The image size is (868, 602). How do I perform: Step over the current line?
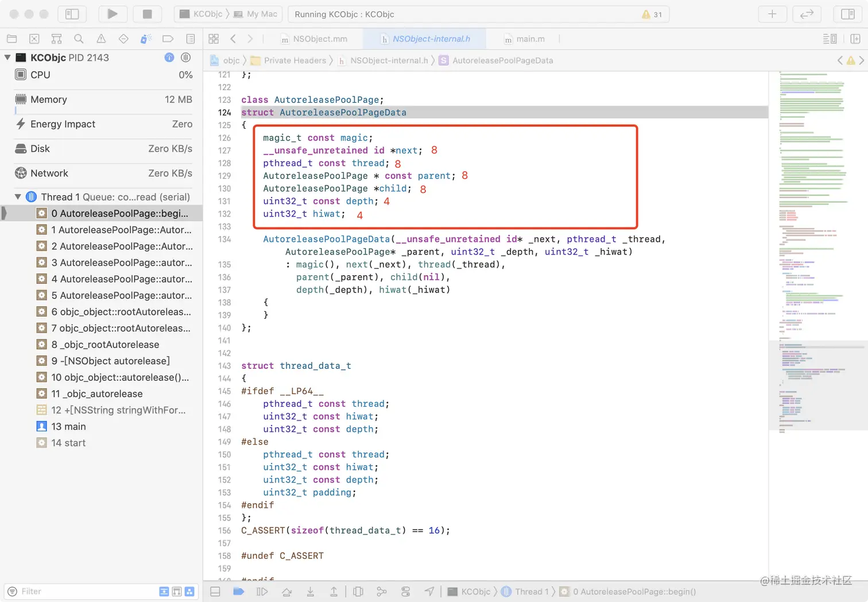286,592
